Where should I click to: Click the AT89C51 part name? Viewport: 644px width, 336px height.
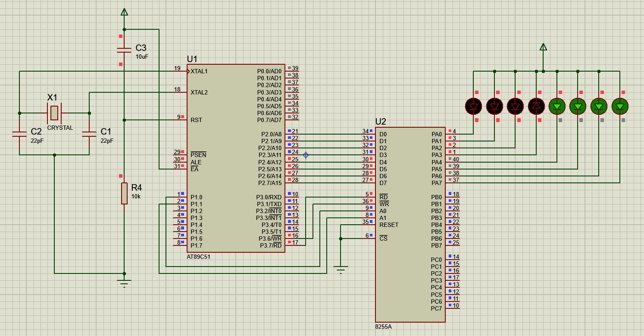pos(198,256)
